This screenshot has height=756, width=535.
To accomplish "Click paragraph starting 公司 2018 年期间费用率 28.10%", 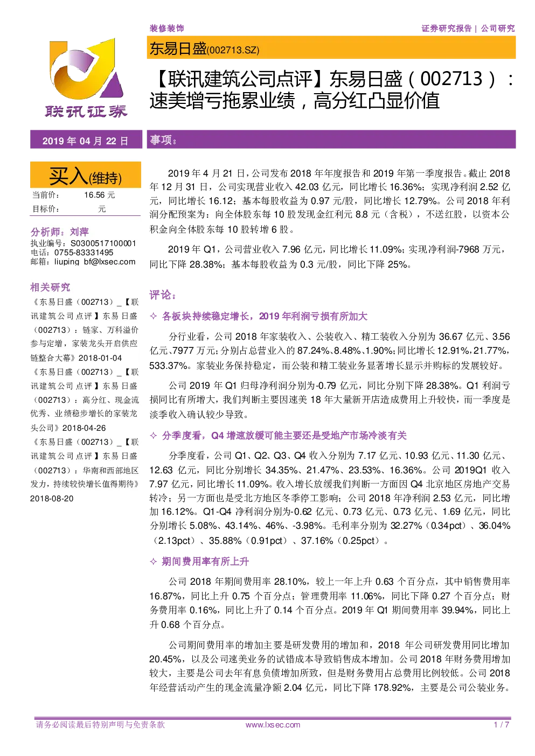I will 330,603.
